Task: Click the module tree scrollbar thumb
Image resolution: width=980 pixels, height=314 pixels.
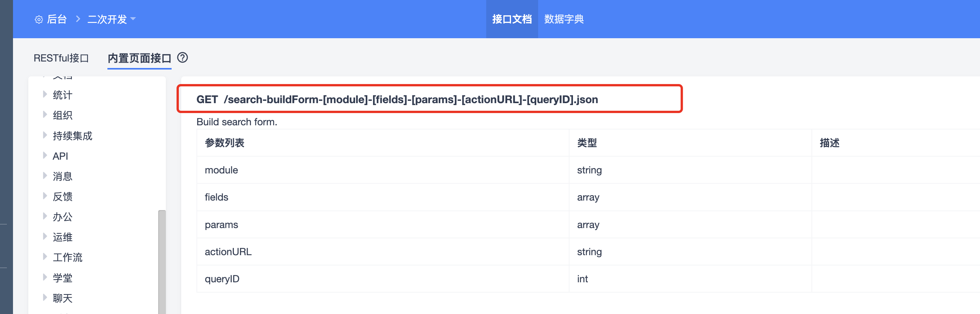Action: click(162, 262)
